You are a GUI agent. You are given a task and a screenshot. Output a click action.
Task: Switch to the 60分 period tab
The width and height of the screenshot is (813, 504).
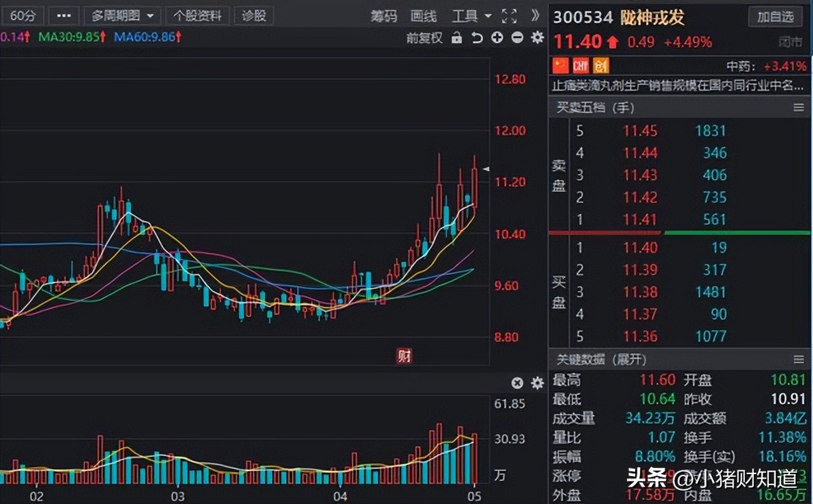click(23, 15)
